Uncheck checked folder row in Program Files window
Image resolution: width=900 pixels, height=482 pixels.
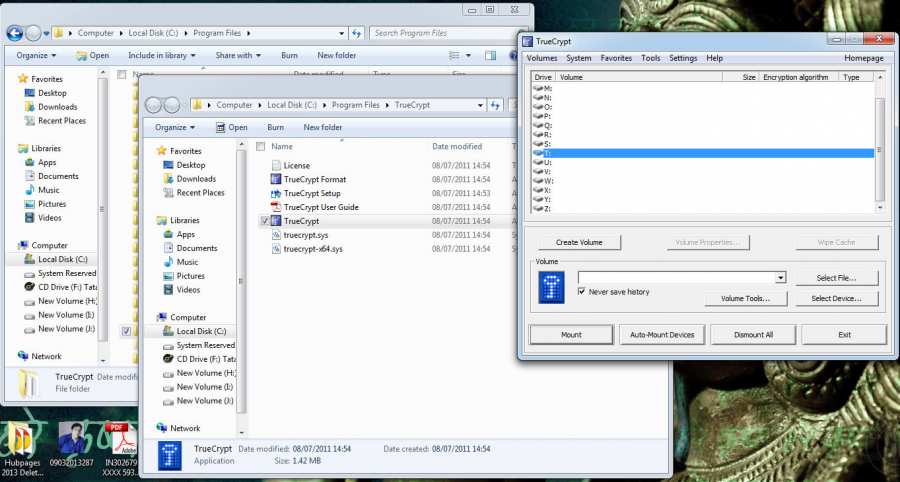tap(126, 331)
